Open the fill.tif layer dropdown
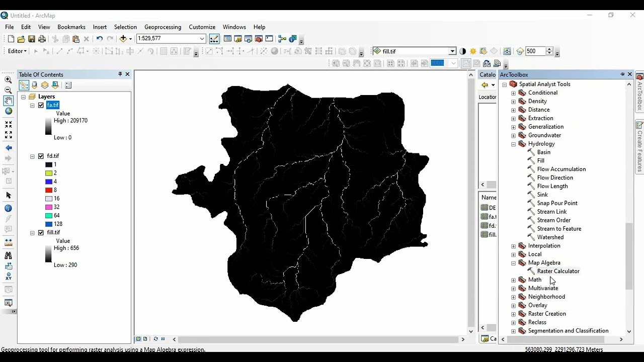The height and width of the screenshot is (362, 644). pyautogui.click(x=452, y=51)
